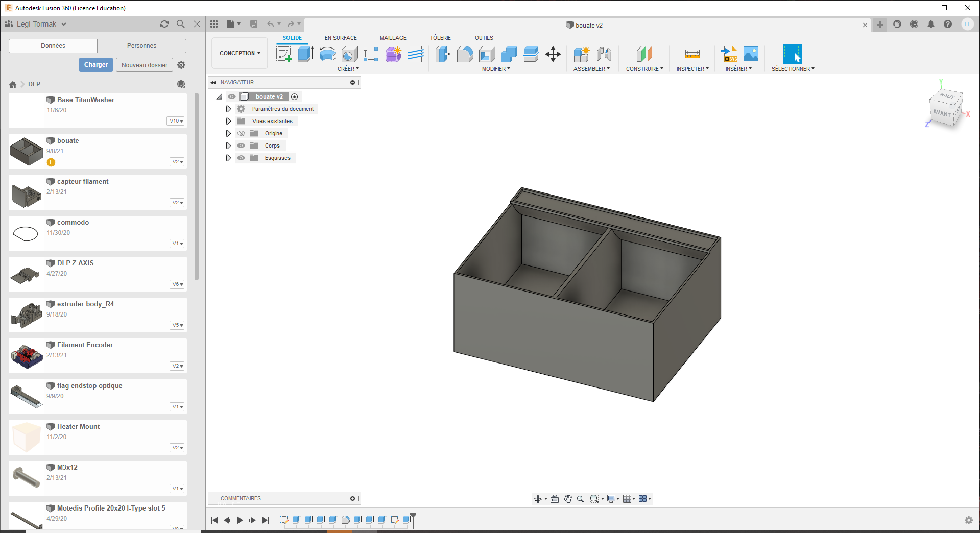Open the Shell tool
The image size is (980, 533).
(x=487, y=54)
